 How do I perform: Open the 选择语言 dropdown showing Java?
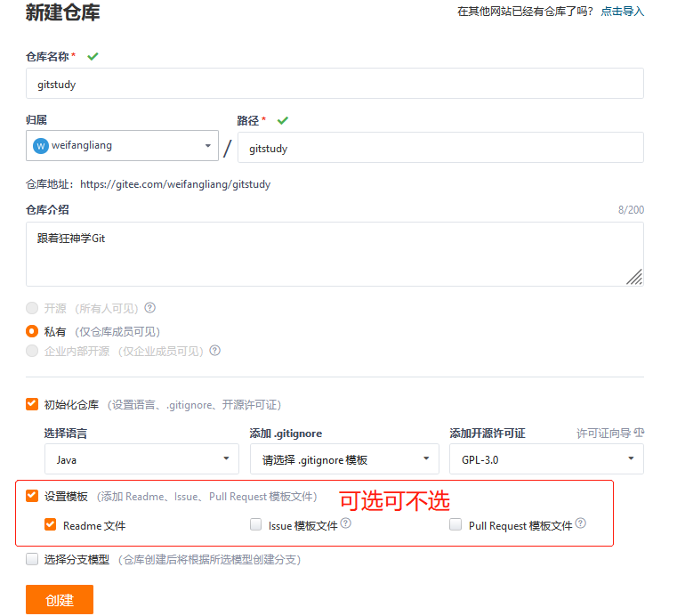click(x=141, y=458)
